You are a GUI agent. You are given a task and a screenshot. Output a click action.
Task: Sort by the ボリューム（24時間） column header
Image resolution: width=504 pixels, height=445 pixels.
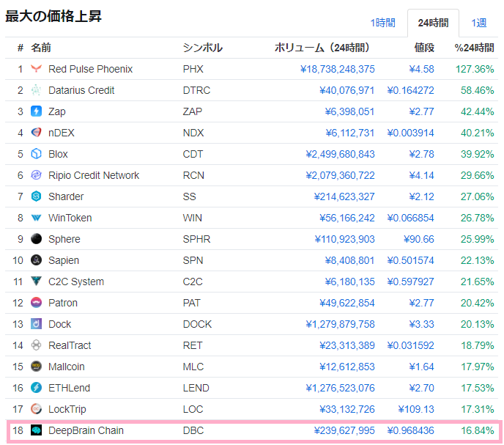[322, 48]
